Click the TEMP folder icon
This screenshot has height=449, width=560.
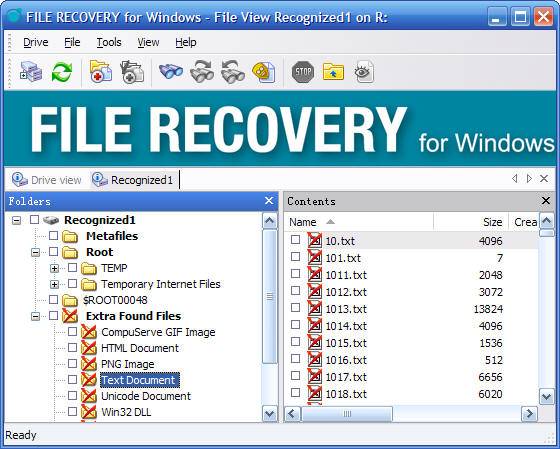[89, 268]
